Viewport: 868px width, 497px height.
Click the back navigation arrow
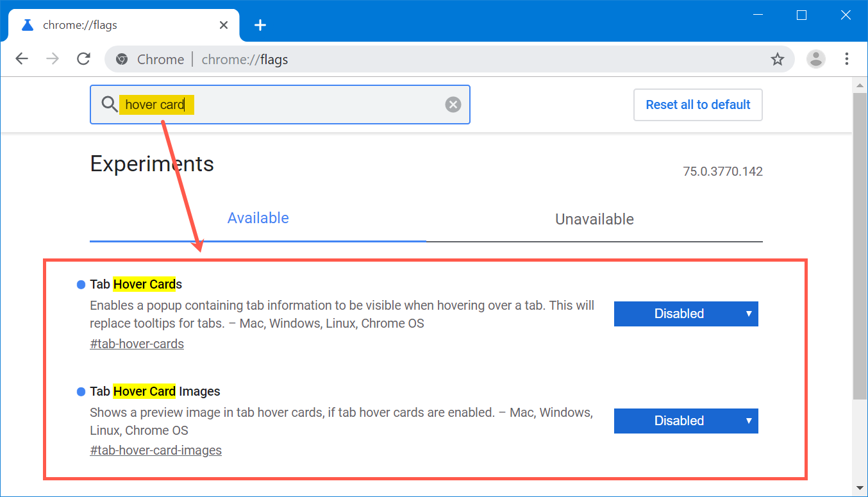(22, 59)
